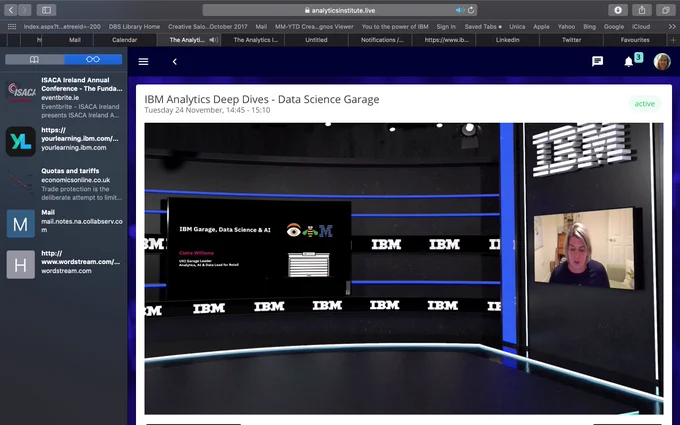Switch sidebar to Bookmarks book icon
Image resolution: width=680 pixels, height=425 pixels.
tap(34, 59)
